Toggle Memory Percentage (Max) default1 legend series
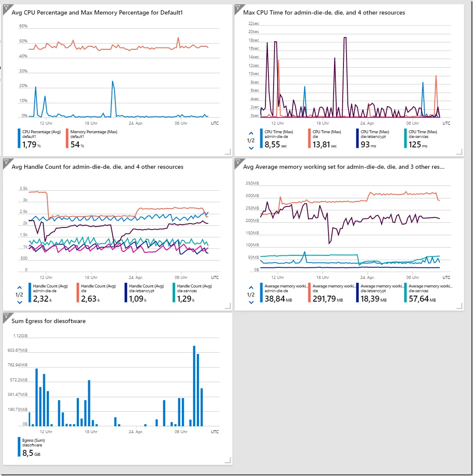Viewport: 473px width, 476px height. click(x=92, y=139)
